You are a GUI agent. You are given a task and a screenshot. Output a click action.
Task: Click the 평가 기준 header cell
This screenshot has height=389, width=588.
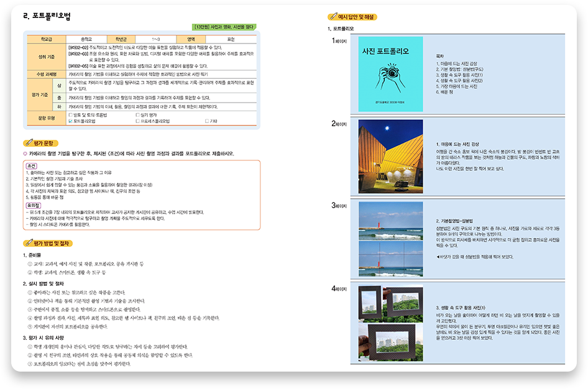(x=40, y=94)
